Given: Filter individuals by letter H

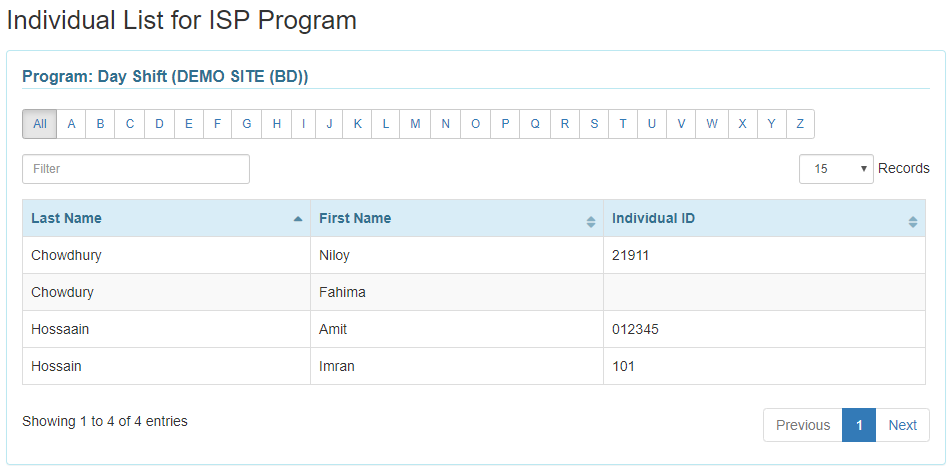Looking at the screenshot, I should 277,124.
